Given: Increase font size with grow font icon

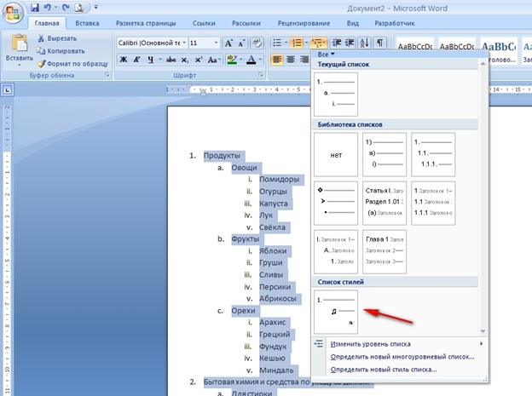Looking at the screenshot, I should [x=228, y=43].
